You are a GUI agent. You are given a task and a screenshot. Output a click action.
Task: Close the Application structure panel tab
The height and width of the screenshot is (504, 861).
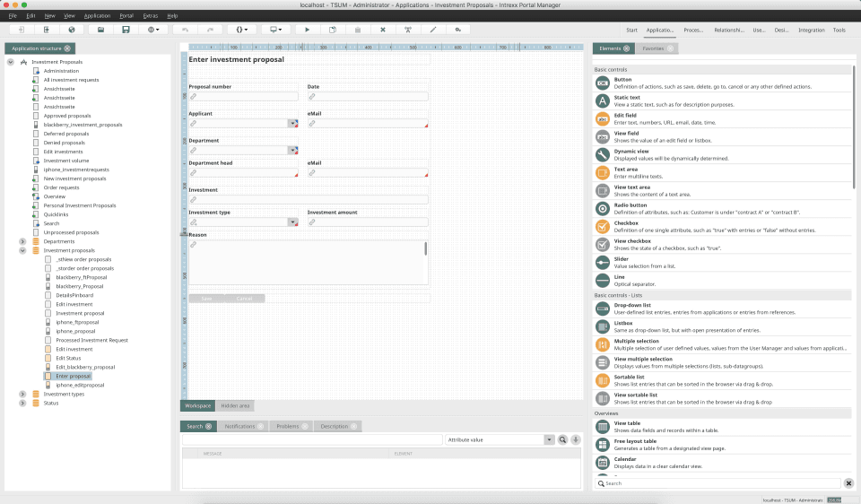tap(67, 48)
